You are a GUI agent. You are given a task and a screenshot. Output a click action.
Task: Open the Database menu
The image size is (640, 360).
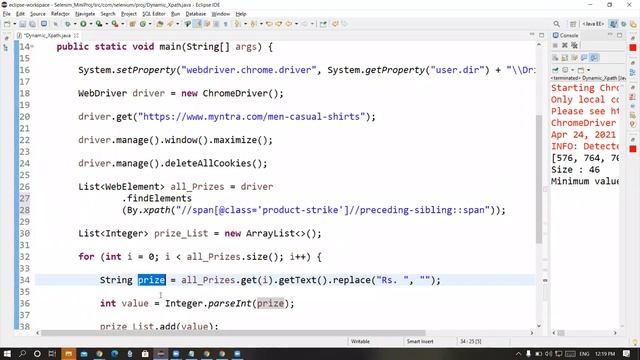click(x=196, y=14)
